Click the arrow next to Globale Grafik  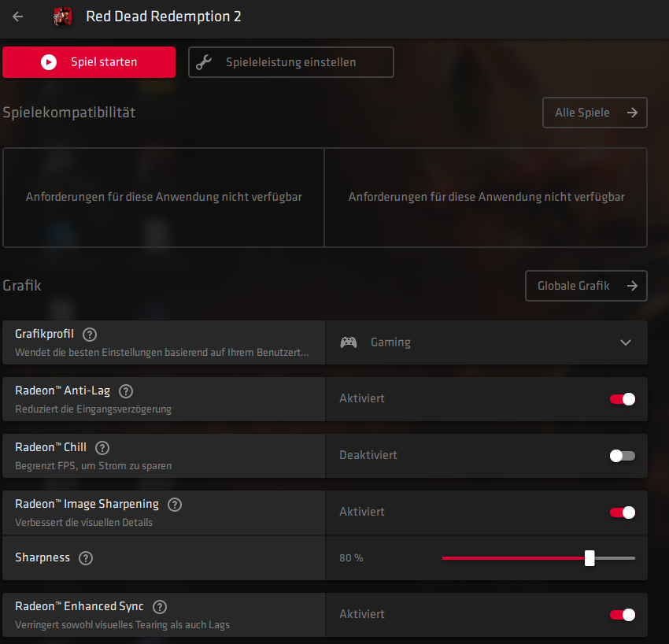coord(632,286)
